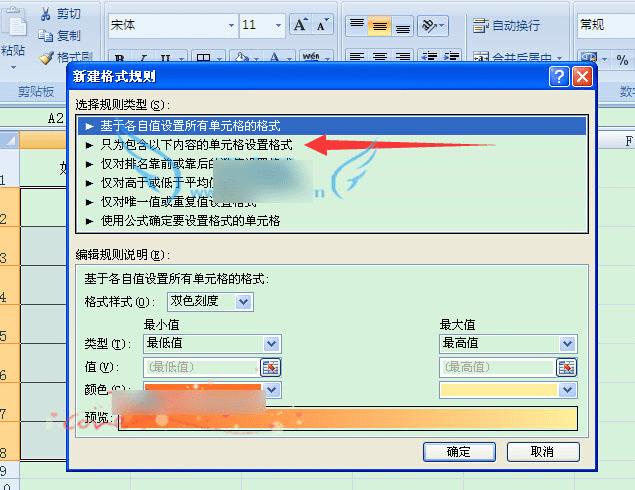635x490 pixels.
Task: Click the text orientation icon
Action: coord(433,26)
